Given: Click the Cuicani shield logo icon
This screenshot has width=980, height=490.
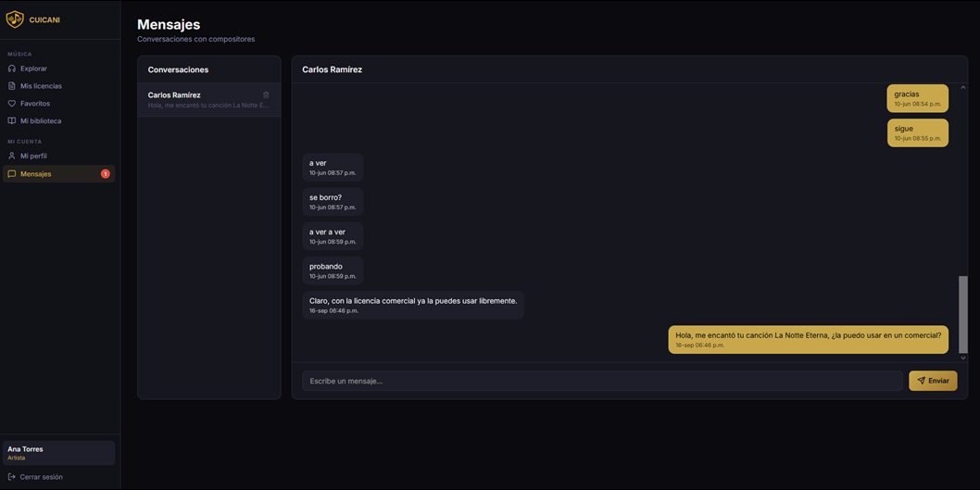Looking at the screenshot, I should (15, 20).
